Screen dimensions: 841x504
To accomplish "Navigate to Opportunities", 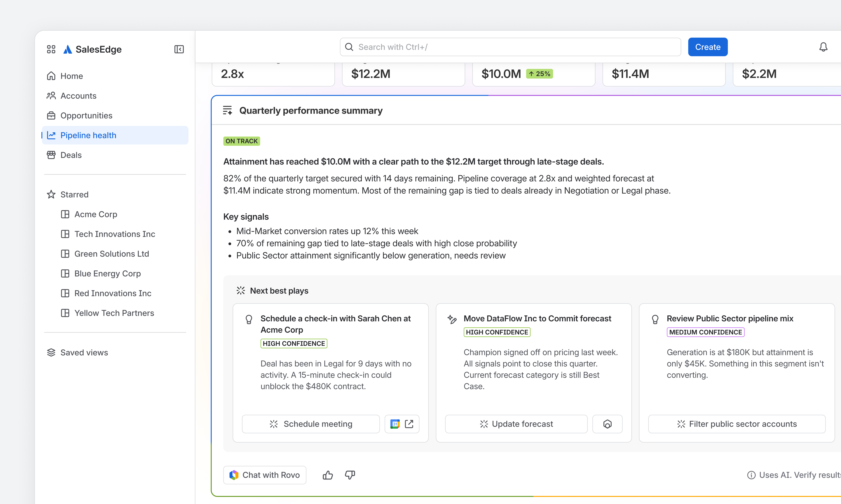I will pos(86,116).
